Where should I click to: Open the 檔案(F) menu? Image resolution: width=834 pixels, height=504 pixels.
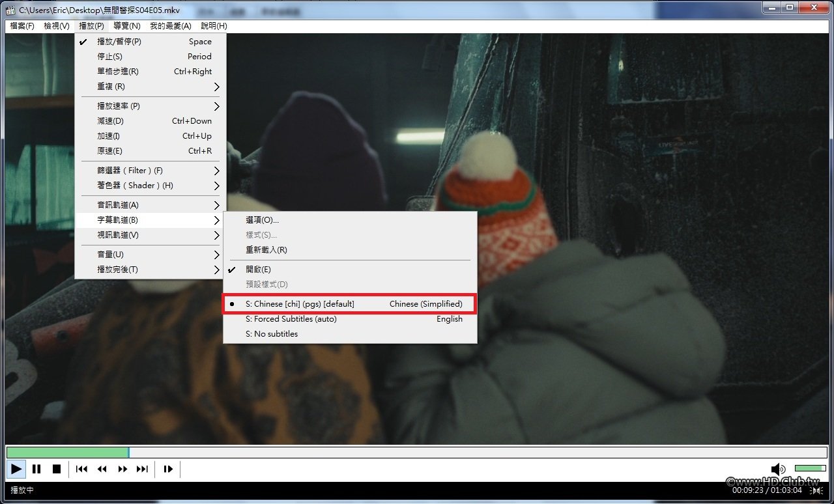click(22, 26)
